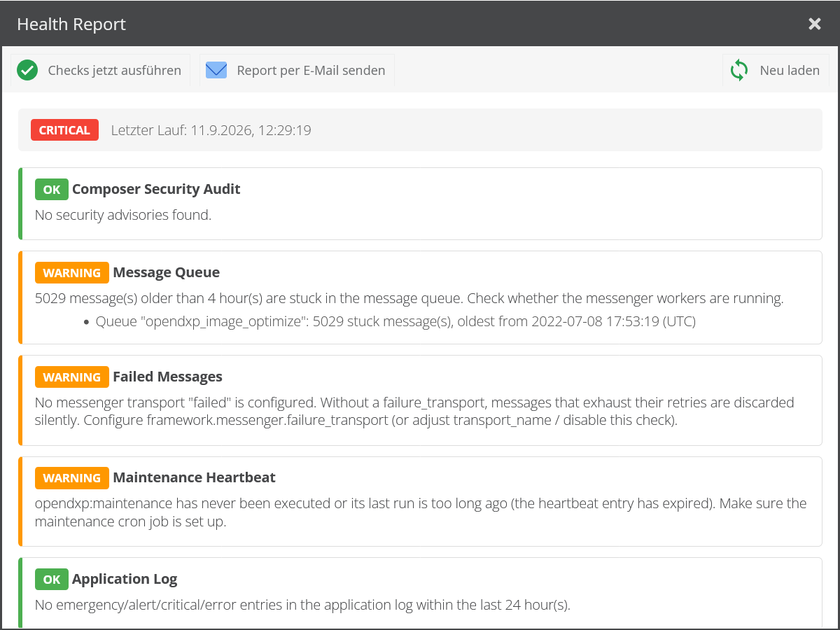Close the Health Report dialog

pyautogui.click(x=815, y=24)
